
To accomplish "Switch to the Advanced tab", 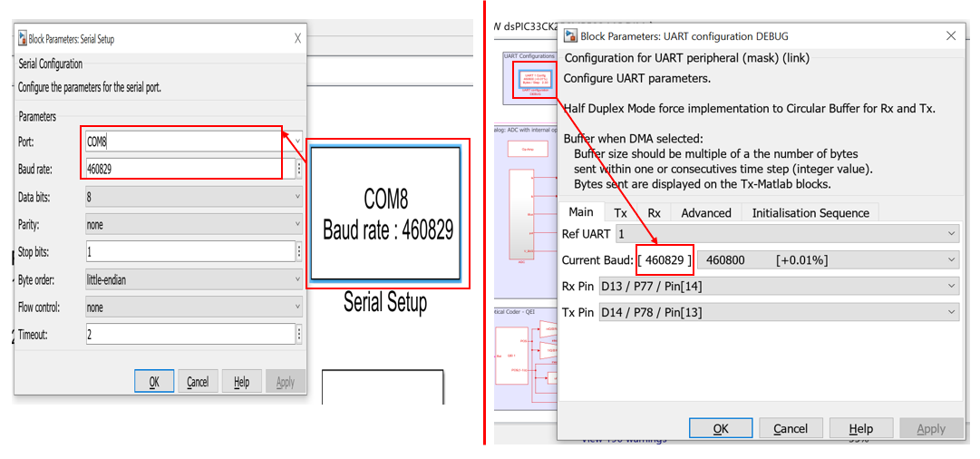I will 706,212.
